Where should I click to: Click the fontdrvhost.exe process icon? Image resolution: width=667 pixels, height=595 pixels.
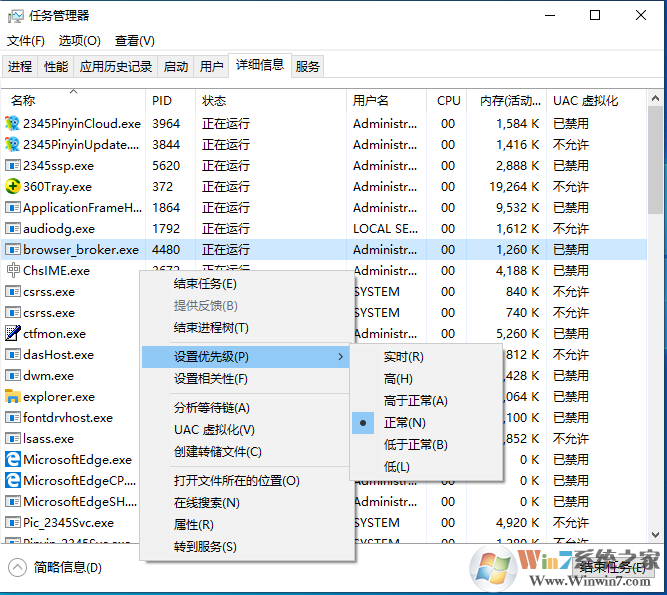pyautogui.click(x=13, y=417)
